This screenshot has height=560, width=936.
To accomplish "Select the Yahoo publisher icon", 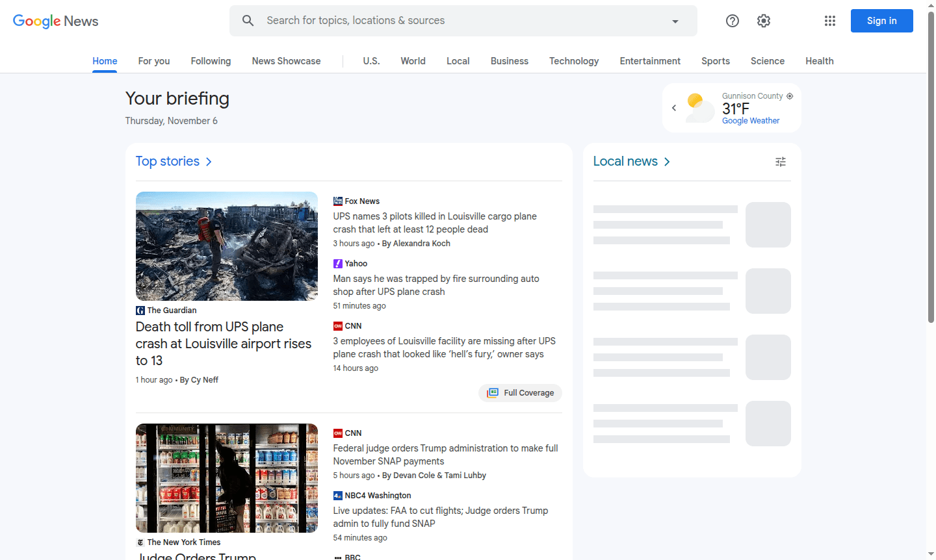I will click(337, 263).
